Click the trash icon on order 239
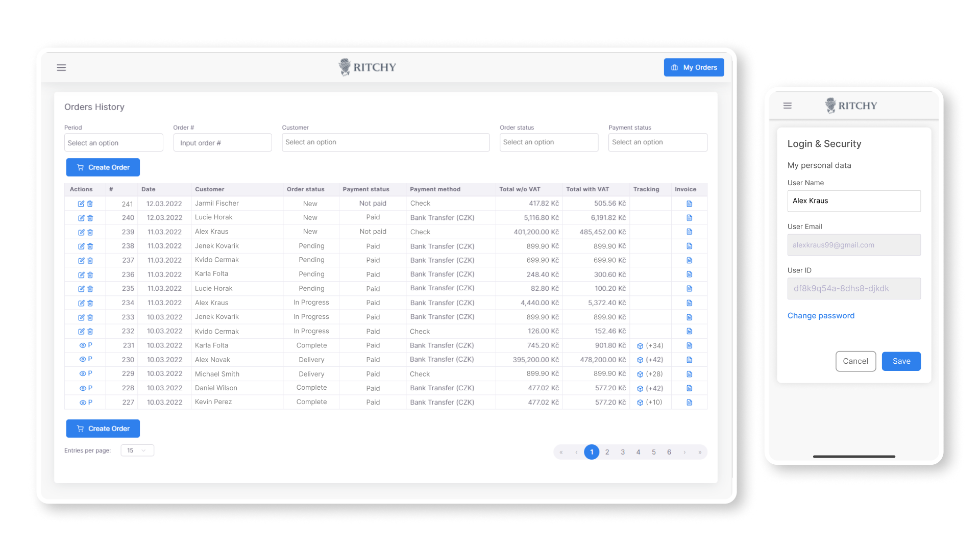Viewport: 980px width, 551px height. (x=90, y=232)
